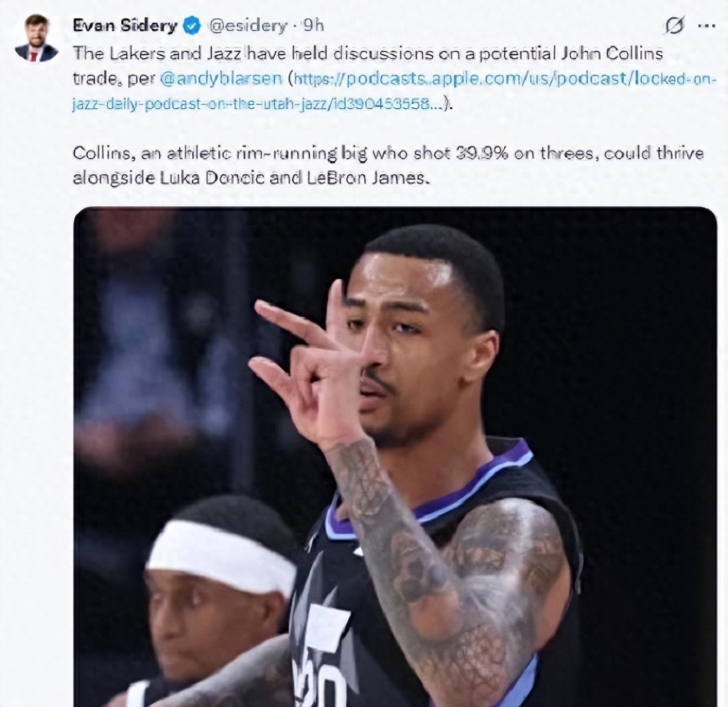Open the @andyblarsen mention
Viewport: 728px width, 707px height.
pos(221,79)
